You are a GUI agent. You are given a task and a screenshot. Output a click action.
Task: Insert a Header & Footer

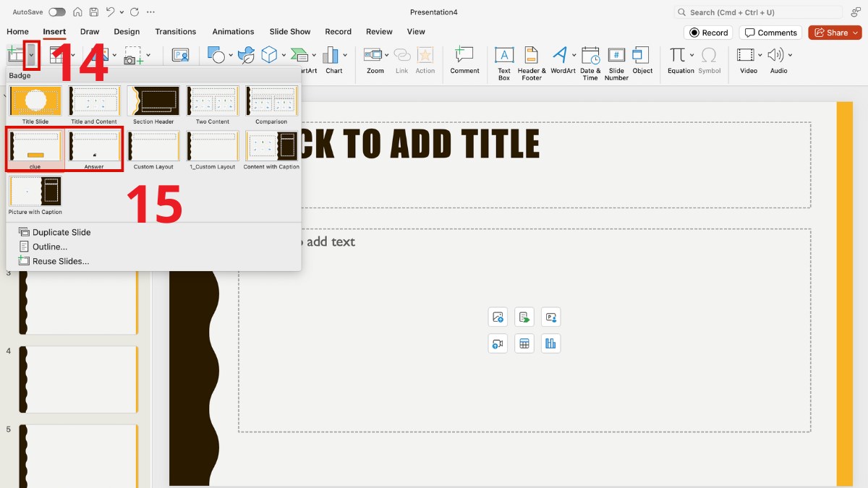click(532, 56)
